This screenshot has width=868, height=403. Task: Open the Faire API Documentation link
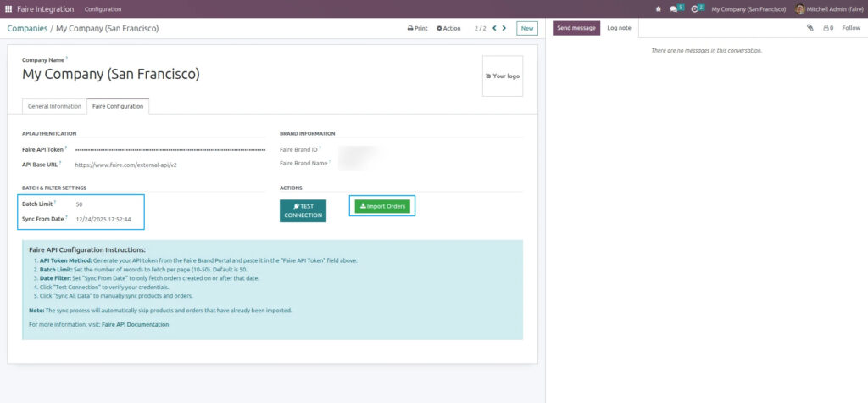click(x=135, y=324)
